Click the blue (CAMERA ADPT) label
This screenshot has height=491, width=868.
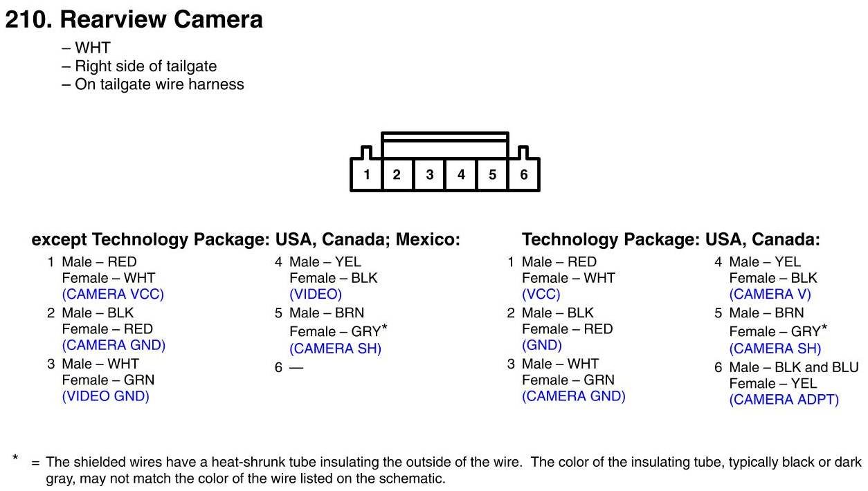click(784, 400)
